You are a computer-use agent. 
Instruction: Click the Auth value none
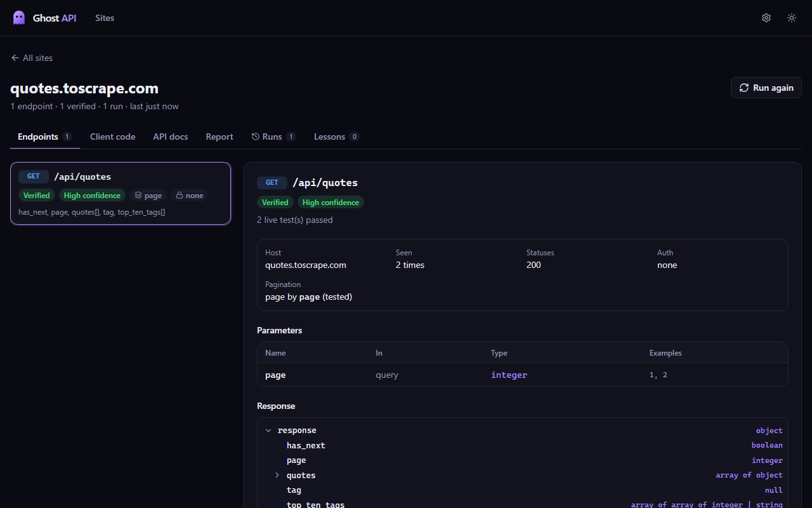[667, 265]
